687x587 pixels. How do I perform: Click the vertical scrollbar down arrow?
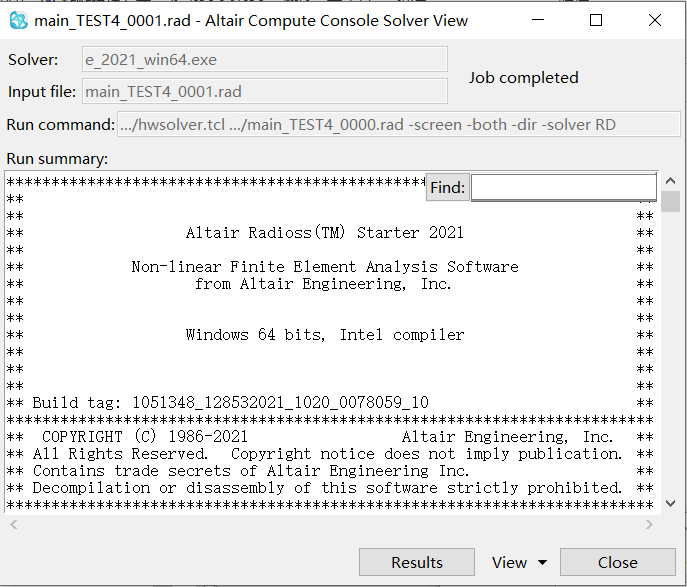pyautogui.click(x=670, y=503)
